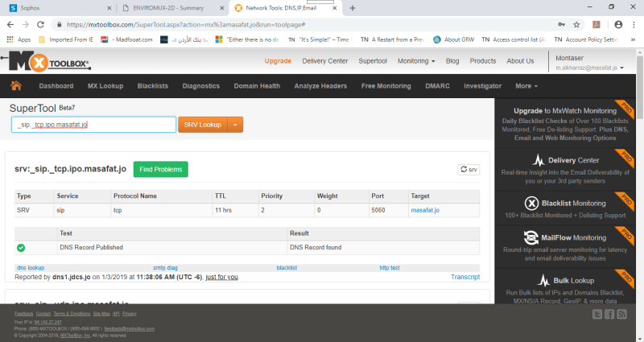Expand Monitoring menu dropdown

click(416, 61)
